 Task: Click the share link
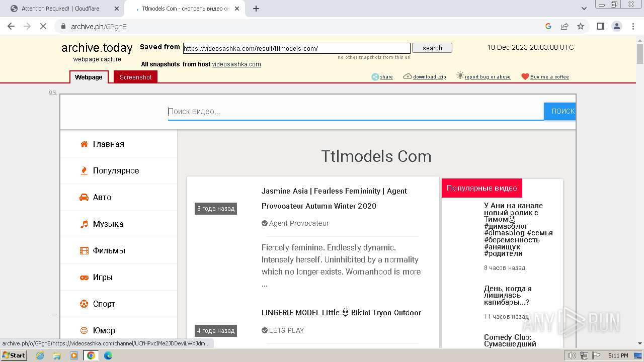386,77
